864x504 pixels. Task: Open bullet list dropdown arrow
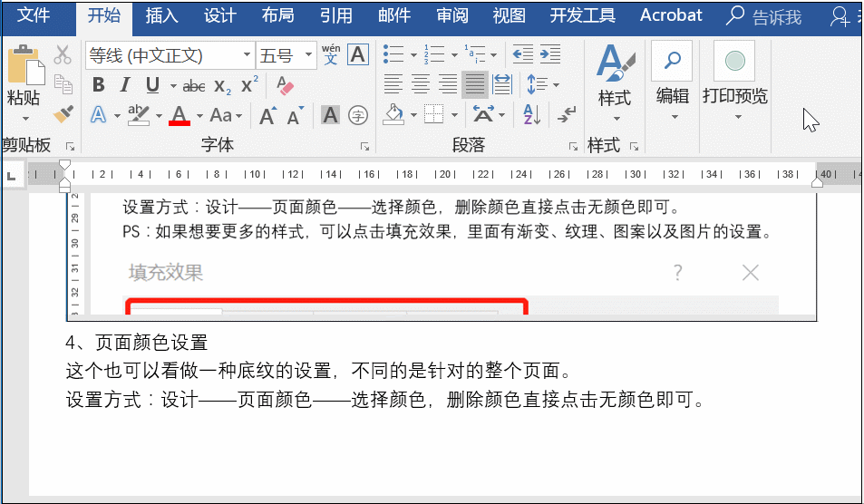pos(413,54)
